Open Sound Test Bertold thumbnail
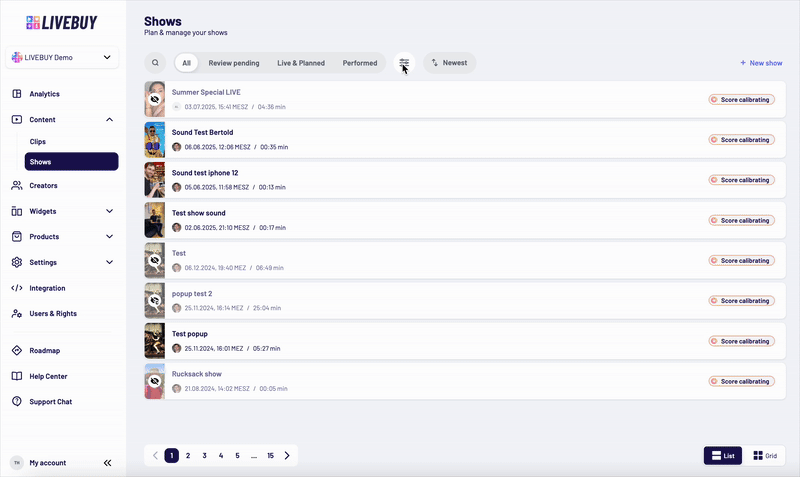 coord(155,140)
